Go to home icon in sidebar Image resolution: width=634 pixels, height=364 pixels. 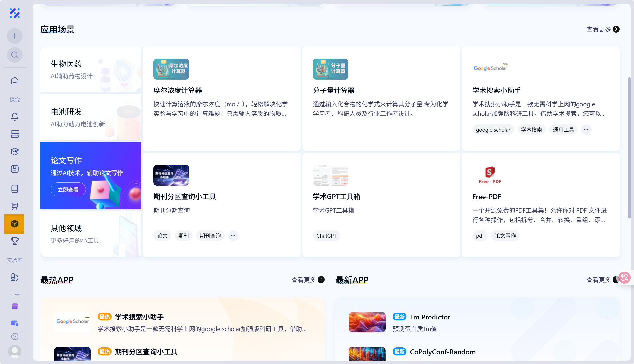pos(15,81)
